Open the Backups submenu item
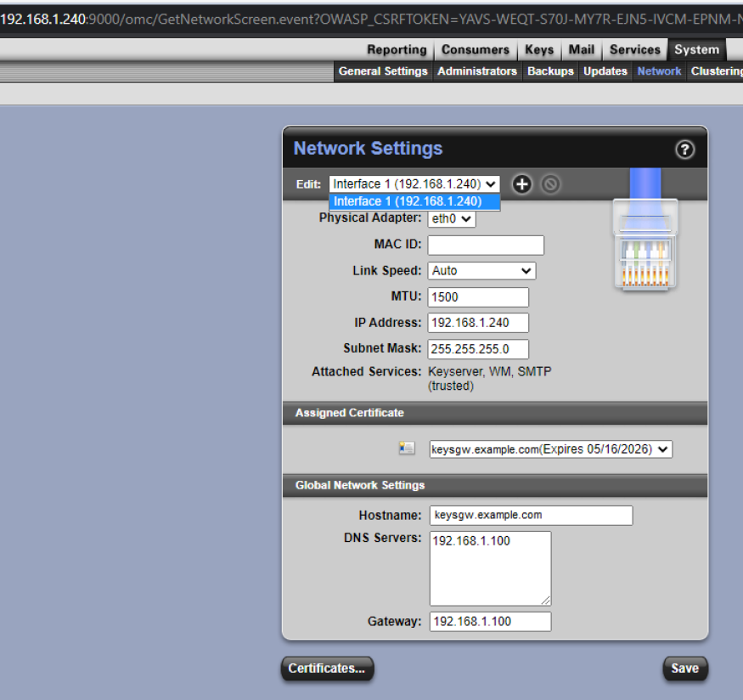This screenshot has height=700, width=743. (x=550, y=71)
